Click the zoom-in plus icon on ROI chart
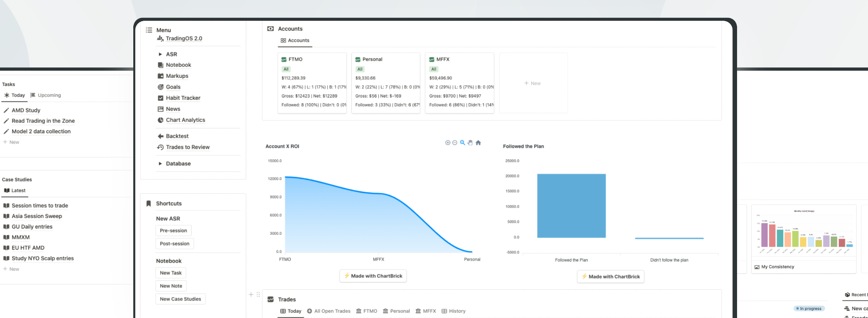 (x=447, y=143)
